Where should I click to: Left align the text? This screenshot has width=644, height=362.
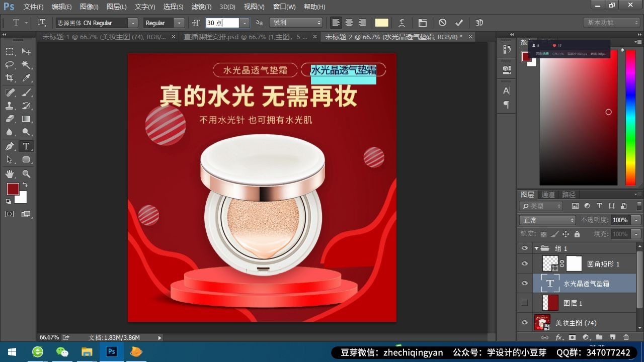coord(336,23)
